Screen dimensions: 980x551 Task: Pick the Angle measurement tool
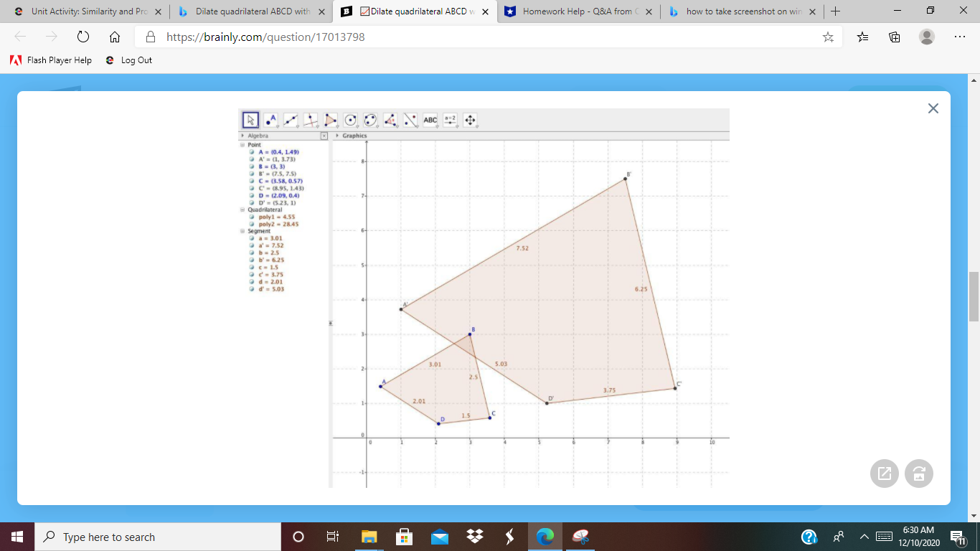390,120
